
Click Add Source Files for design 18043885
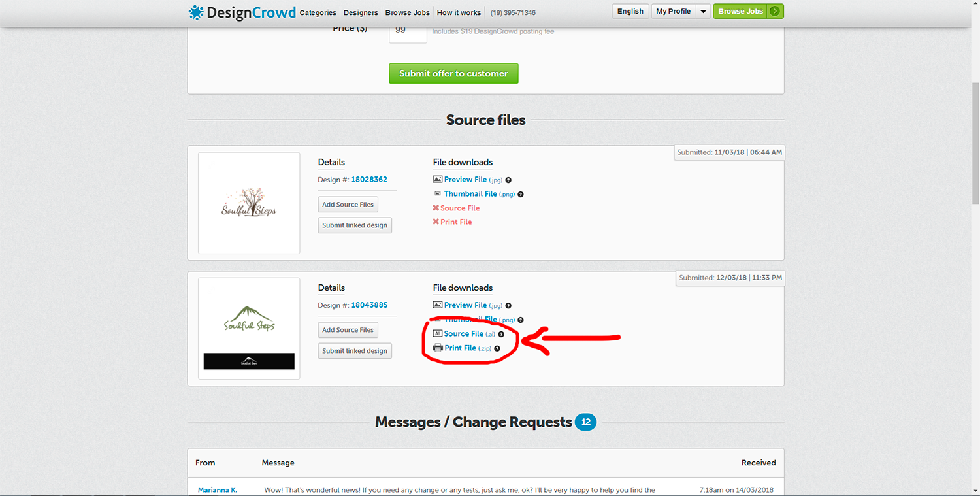point(348,329)
